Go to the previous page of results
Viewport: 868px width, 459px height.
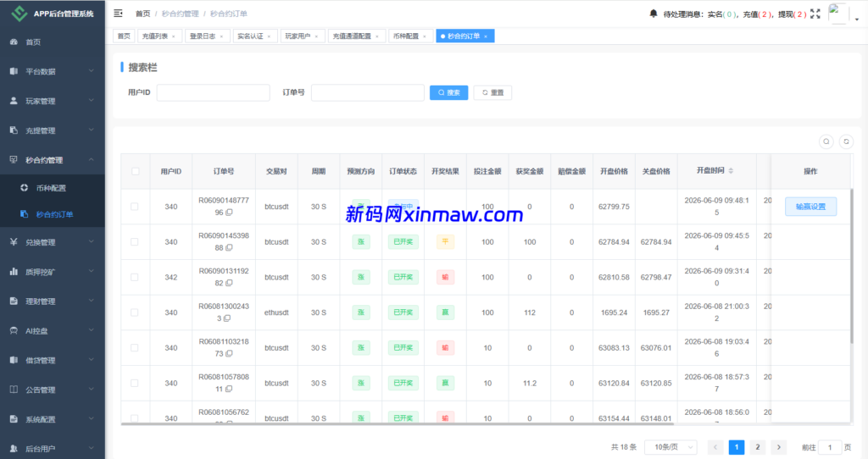click(x=715, y=447)
